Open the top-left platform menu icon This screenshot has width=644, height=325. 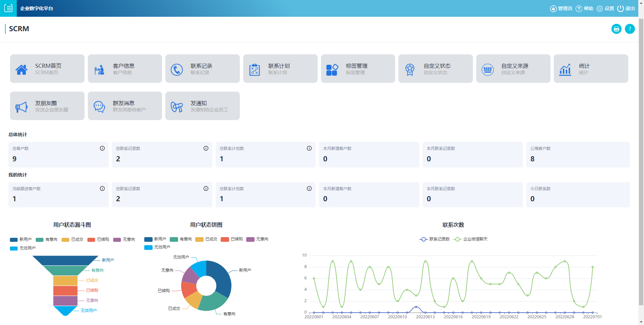point(8,8)
